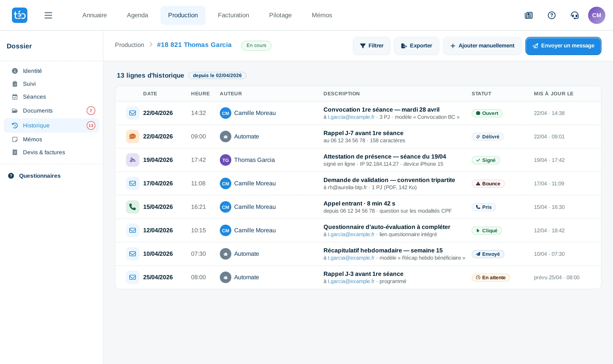Click the email link in Récapitulatif hebdomadaire row
The image size is (613, 364).
click(351, 258)
